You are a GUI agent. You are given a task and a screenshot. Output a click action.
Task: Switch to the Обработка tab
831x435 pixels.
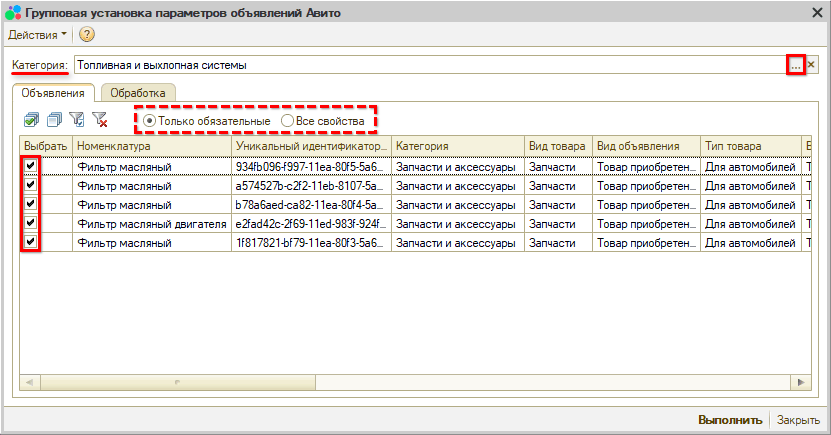[138, 92]
